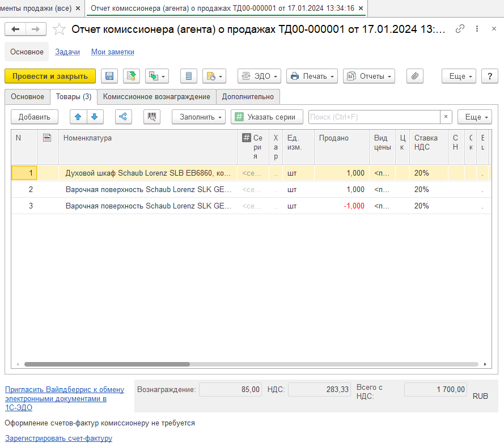This screenshot has height=447, width=504.
Task: Copy link to document with chain icon
Action: tap(460, 29)
